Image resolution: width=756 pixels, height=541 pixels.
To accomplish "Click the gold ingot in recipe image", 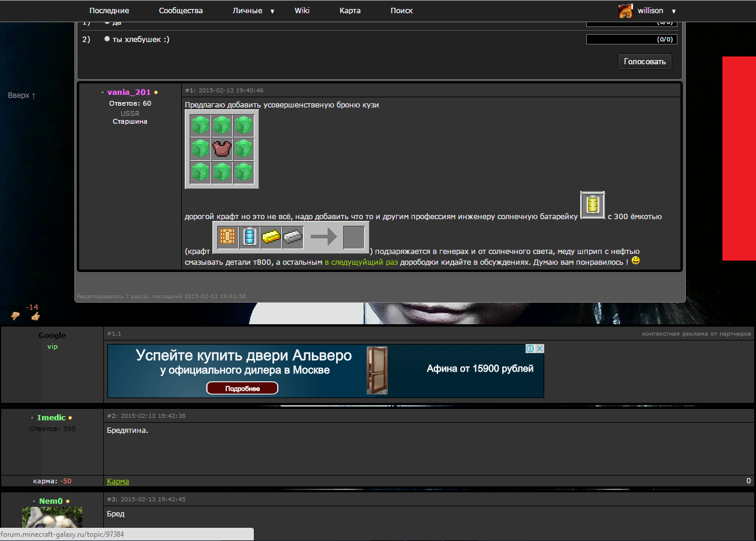I will tap(271, 237).
